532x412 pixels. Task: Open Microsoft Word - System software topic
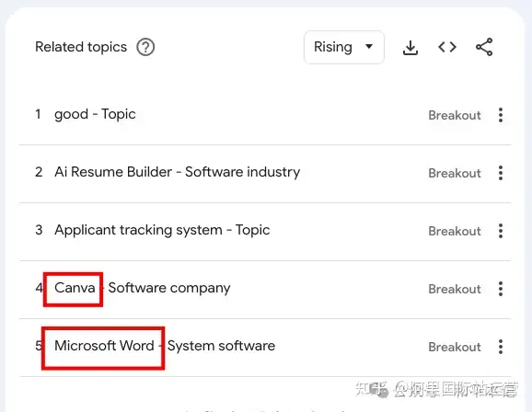click(x=165, y=346)
